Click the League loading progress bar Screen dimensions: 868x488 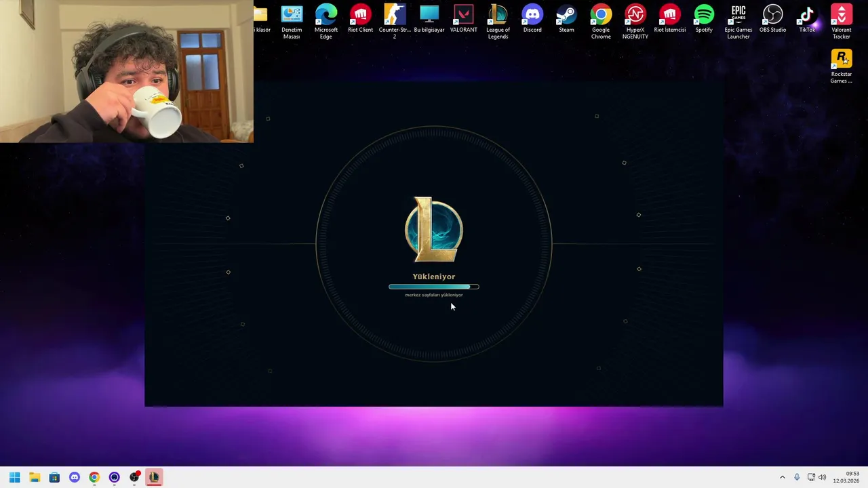(434, 287)
